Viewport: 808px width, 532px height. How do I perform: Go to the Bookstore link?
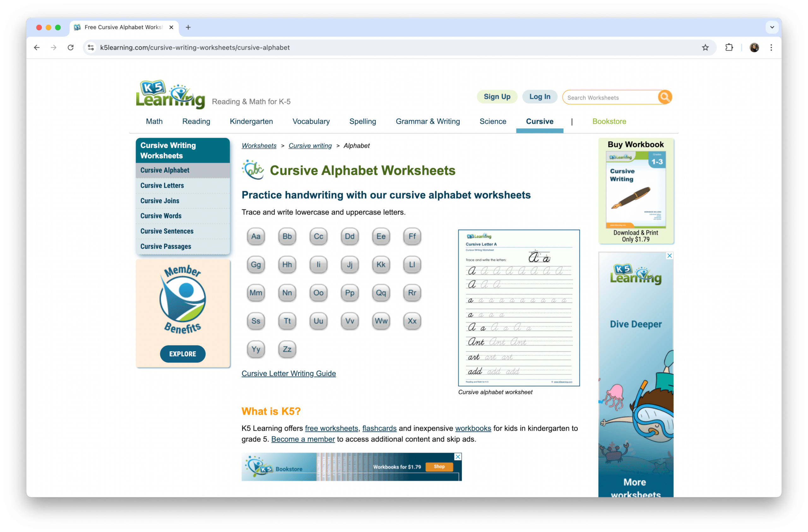click(609, 121)
